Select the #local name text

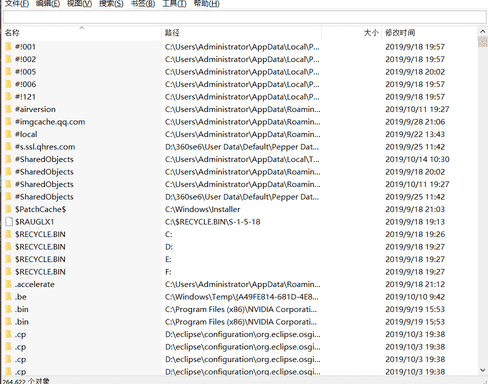(26, 134)
